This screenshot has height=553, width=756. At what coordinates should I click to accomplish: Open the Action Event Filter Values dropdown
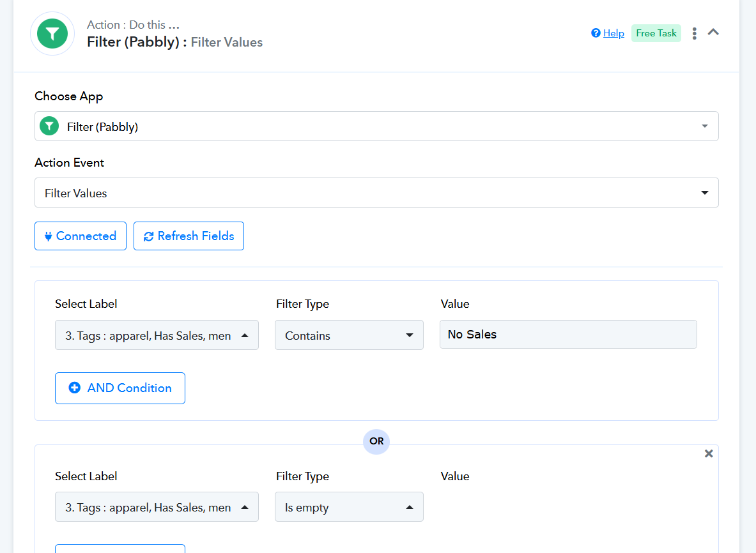point(376,193)
